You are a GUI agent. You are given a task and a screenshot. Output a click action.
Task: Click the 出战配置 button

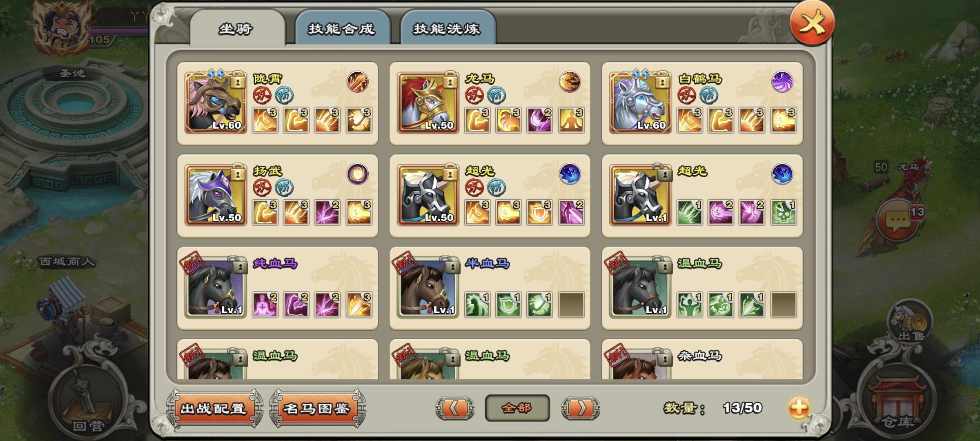214,408
